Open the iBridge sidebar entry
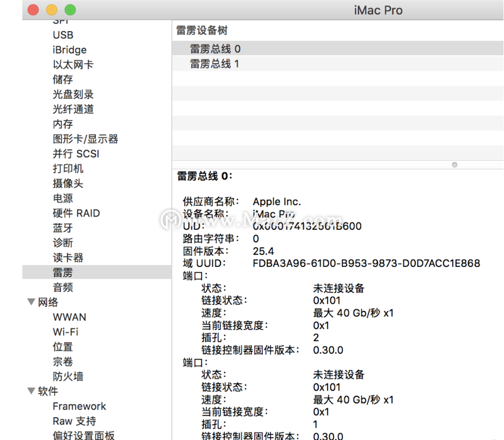 pos(70,50)
